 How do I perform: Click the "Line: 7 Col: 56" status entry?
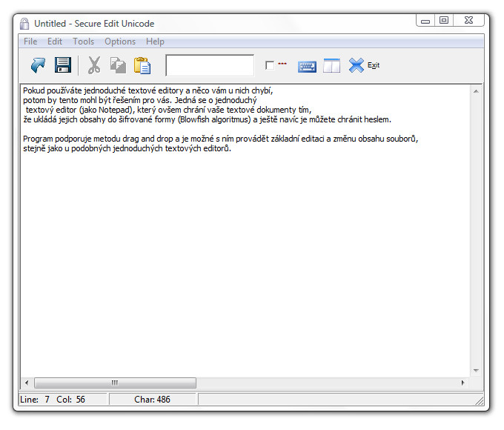[53, 400]
